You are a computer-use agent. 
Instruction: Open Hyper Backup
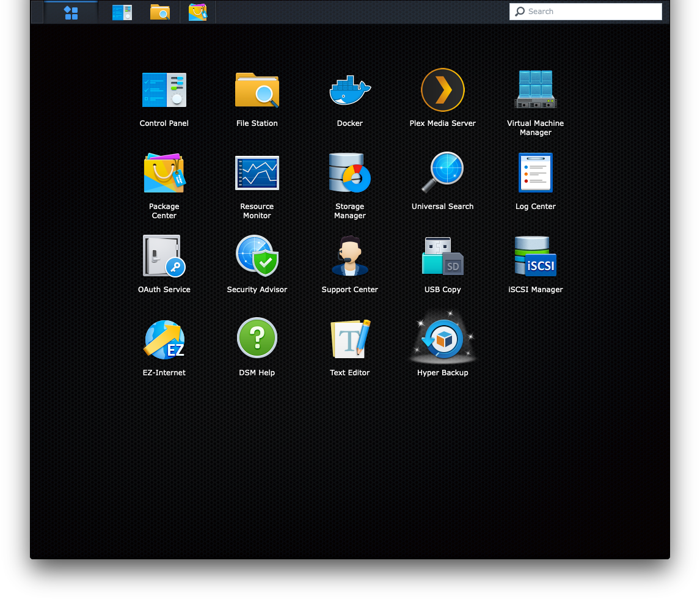pyautogui.click(x=442, y=339)
